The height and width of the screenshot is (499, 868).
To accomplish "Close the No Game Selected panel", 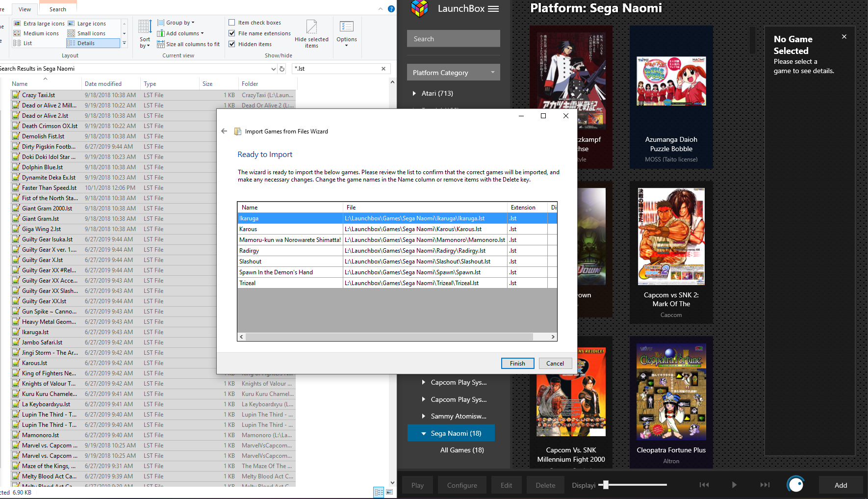I will click(x=844, y=37).
